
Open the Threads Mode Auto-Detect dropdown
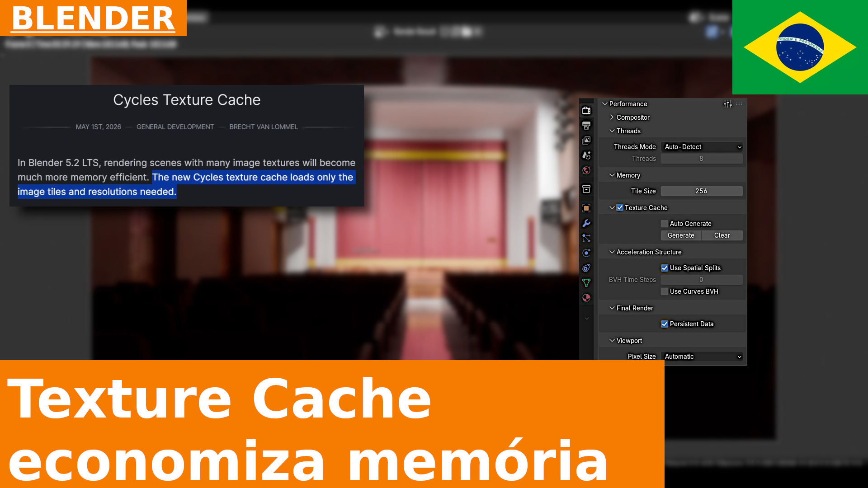pyautogui.click(x=702, y=147)
